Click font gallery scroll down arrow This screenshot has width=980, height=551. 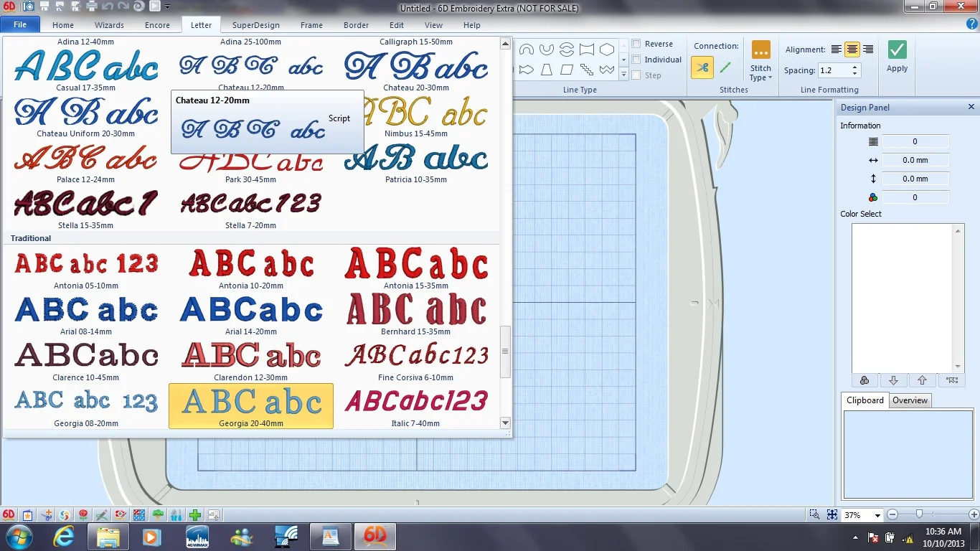(x=505, y=423)
